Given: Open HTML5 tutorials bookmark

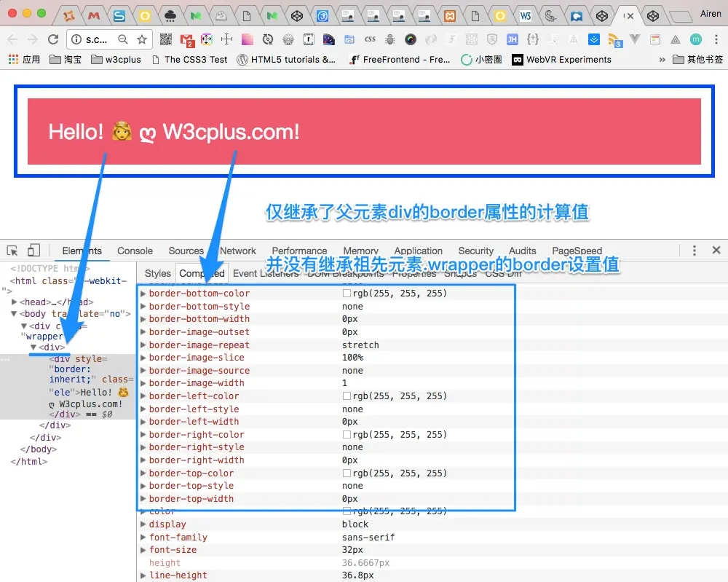Looking at the screenshot, I should click(x=286, y=60).
